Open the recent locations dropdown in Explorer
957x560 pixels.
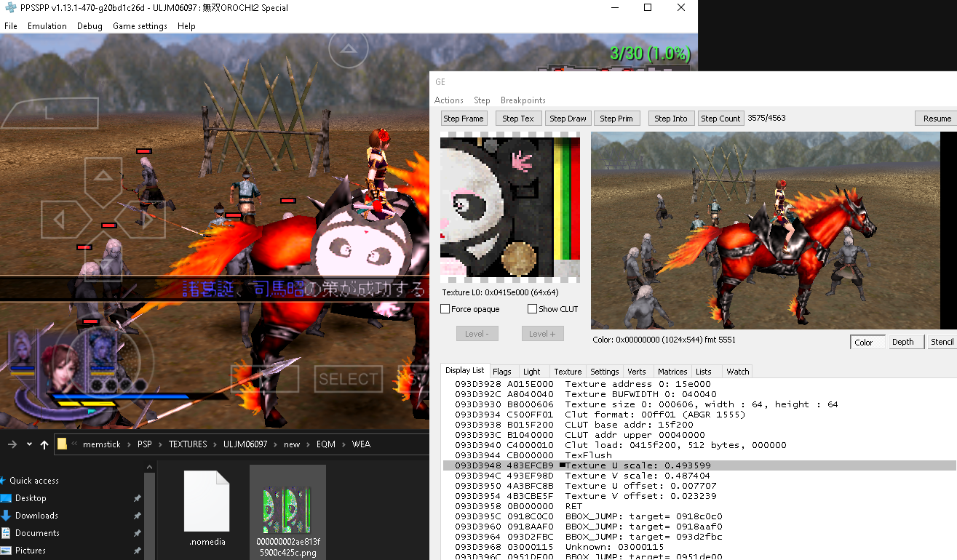(x=29, y=444)
